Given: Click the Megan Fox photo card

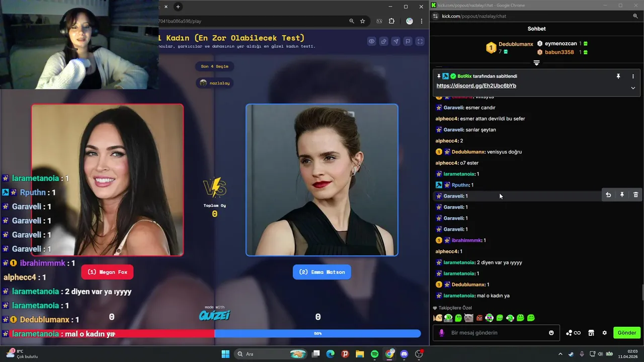Looking at the screenshot, I should tap(107, 180).
